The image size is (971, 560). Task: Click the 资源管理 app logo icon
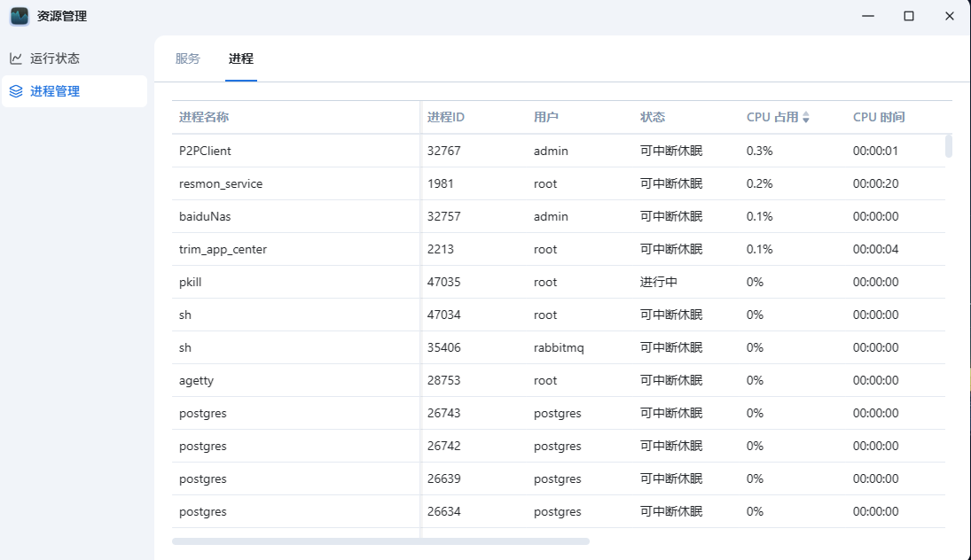click(x=20, y=16)
